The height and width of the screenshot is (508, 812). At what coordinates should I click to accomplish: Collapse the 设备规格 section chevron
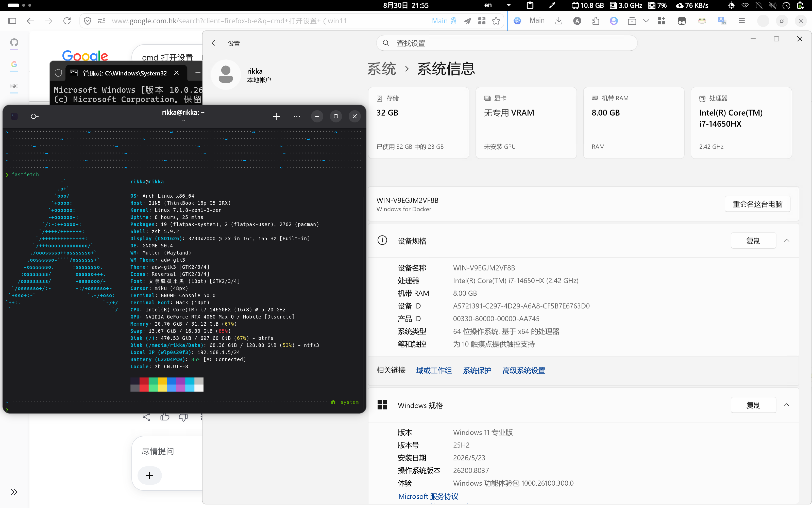pyautogui.click(x=787, y=241)
